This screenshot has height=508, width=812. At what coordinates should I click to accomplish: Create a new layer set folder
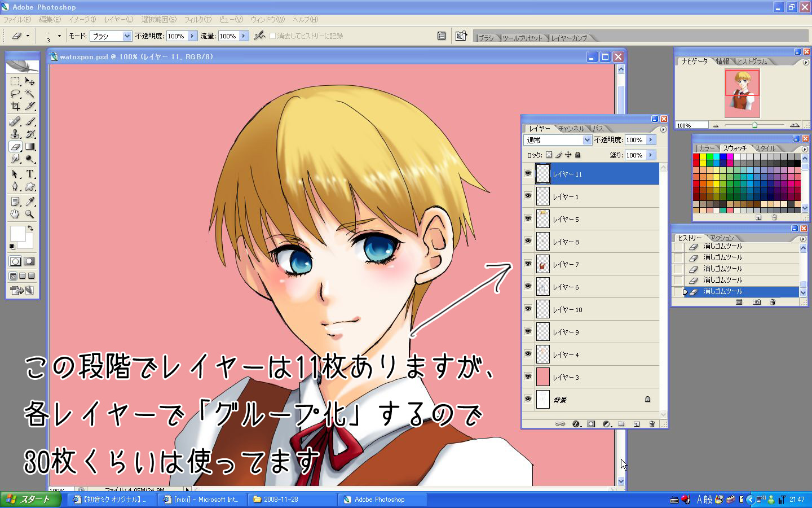coord(621,424)
